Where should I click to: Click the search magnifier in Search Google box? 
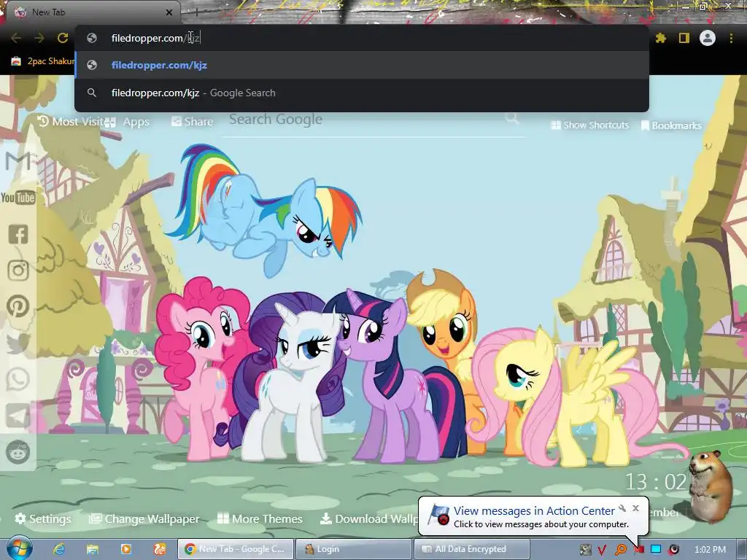(512, 118)
